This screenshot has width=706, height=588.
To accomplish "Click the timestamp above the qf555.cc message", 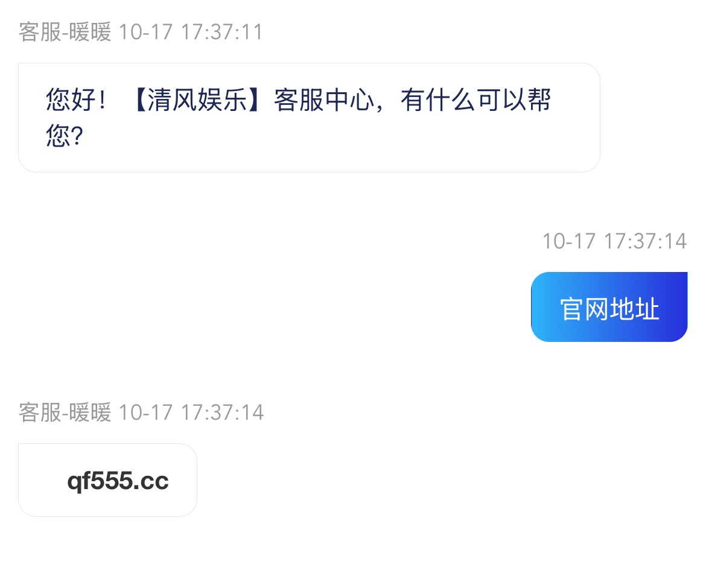I will click(191, 413).
